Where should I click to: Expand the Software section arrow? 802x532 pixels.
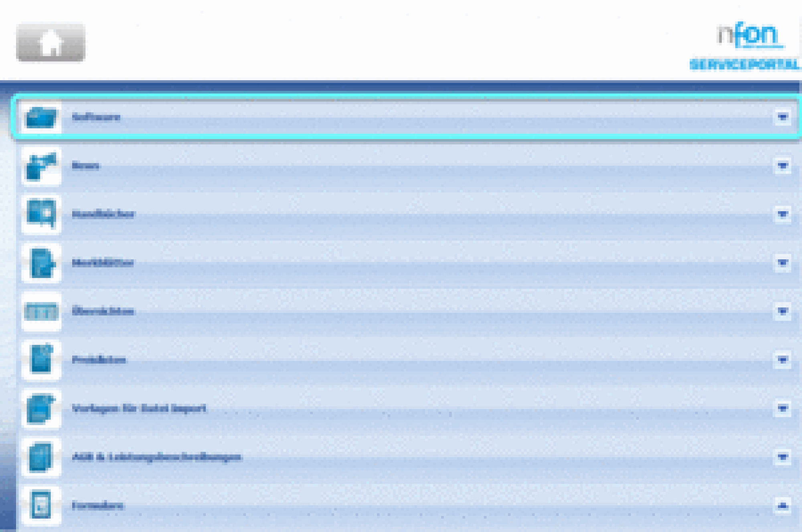coord(782,117)
